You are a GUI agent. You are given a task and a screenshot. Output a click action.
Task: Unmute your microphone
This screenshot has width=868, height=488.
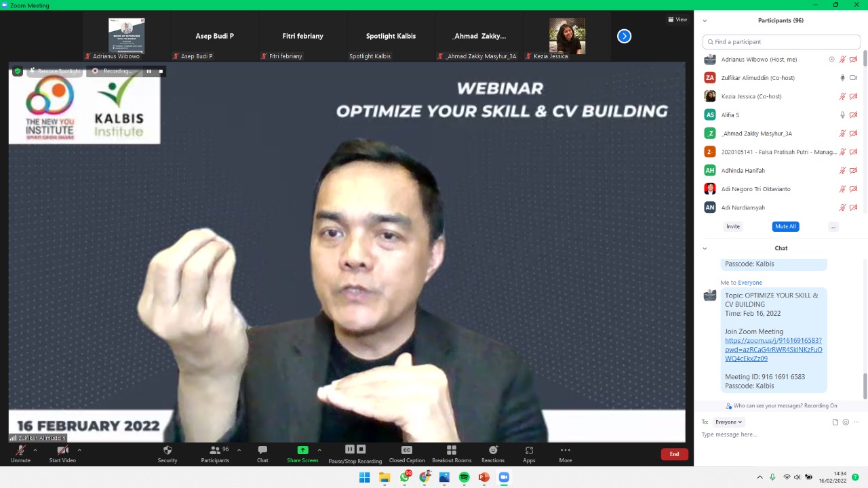click(x=20, y=451)
